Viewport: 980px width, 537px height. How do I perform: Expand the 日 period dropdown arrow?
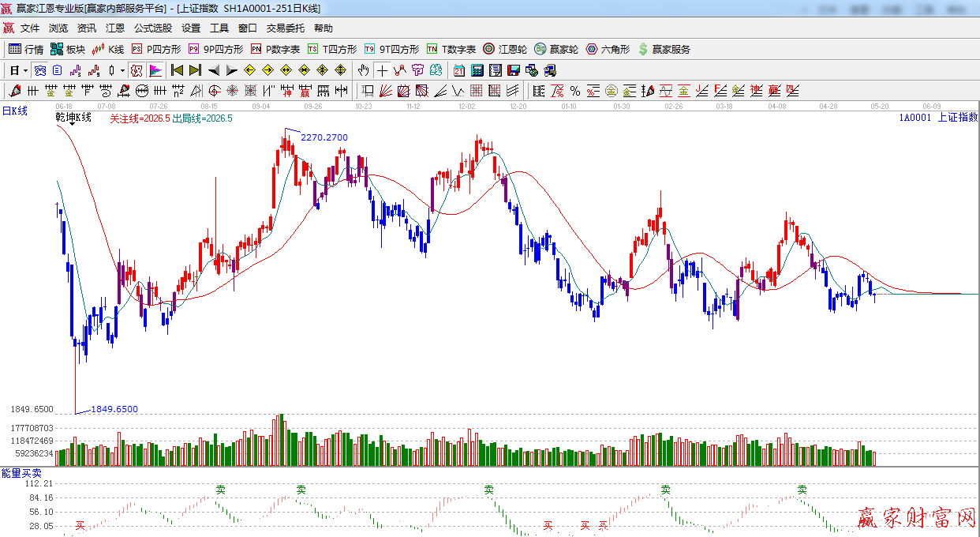25,70
